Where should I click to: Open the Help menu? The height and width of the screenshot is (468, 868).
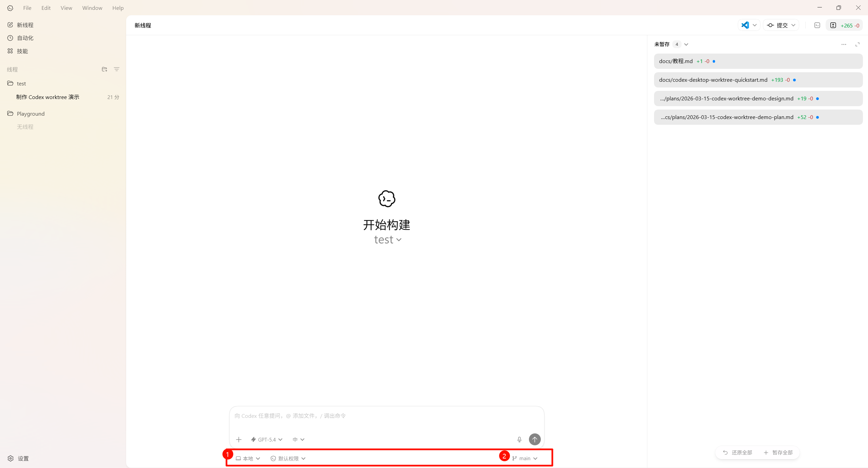[x=118, y=8]
